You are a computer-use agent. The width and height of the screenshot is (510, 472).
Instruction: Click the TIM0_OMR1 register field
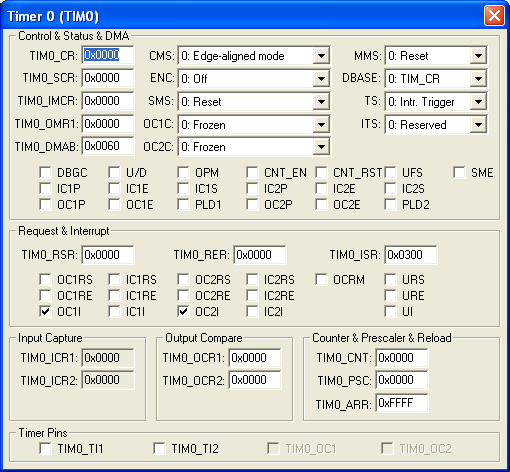[108, 124]
